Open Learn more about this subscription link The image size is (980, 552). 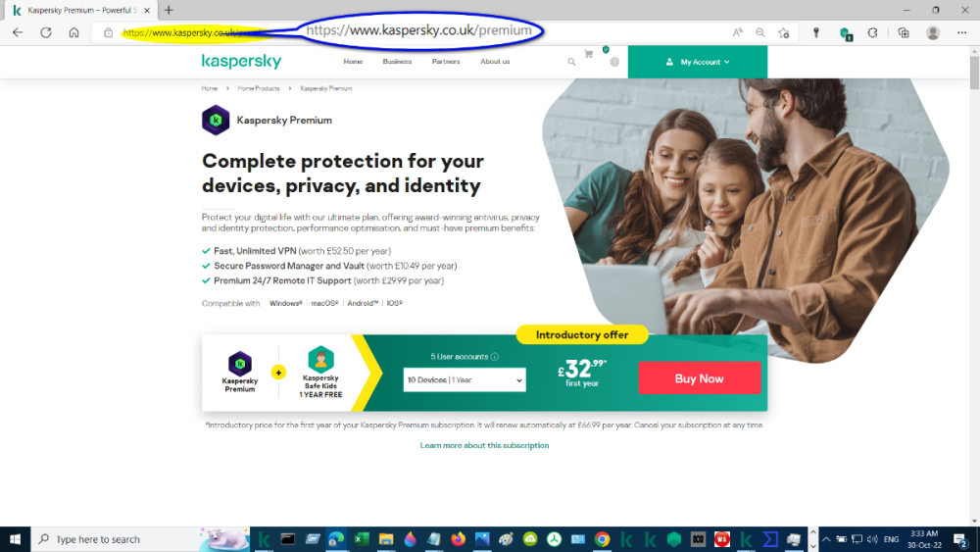pos(484,446)
